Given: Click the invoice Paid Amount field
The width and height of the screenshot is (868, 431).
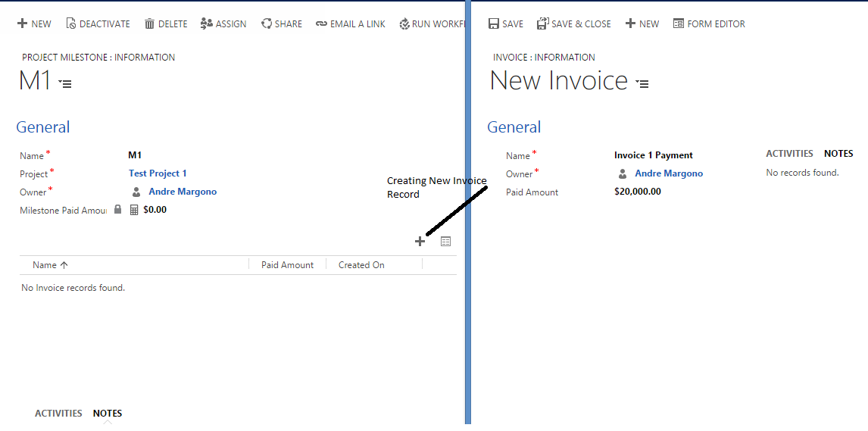Looking at the screenshot, I should [x=637, y=192].
